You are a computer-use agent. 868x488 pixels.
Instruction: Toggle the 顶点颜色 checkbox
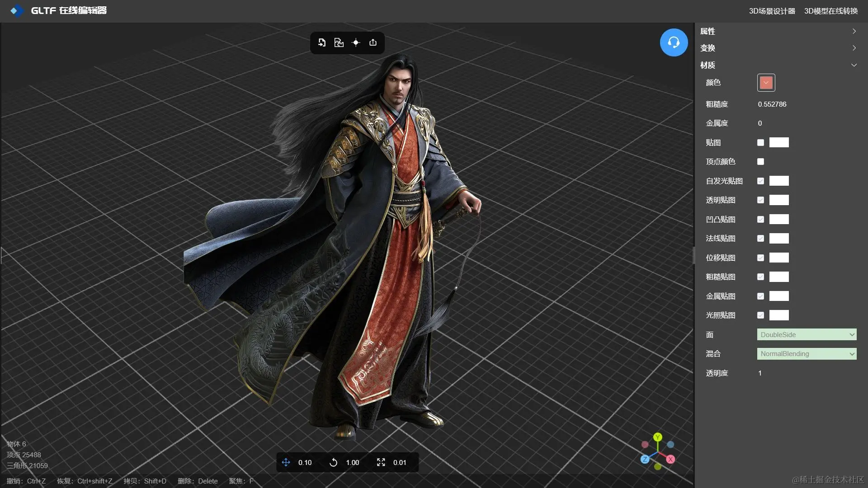pyautogui.click(x=760, y=161)
